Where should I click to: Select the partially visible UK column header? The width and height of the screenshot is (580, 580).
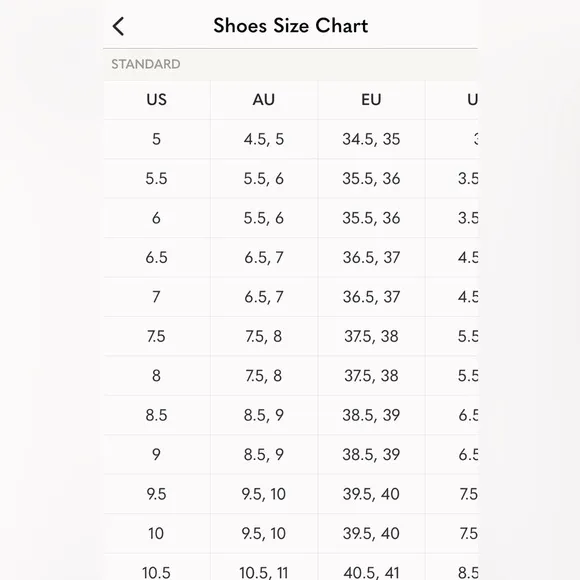tap(452, 100)
